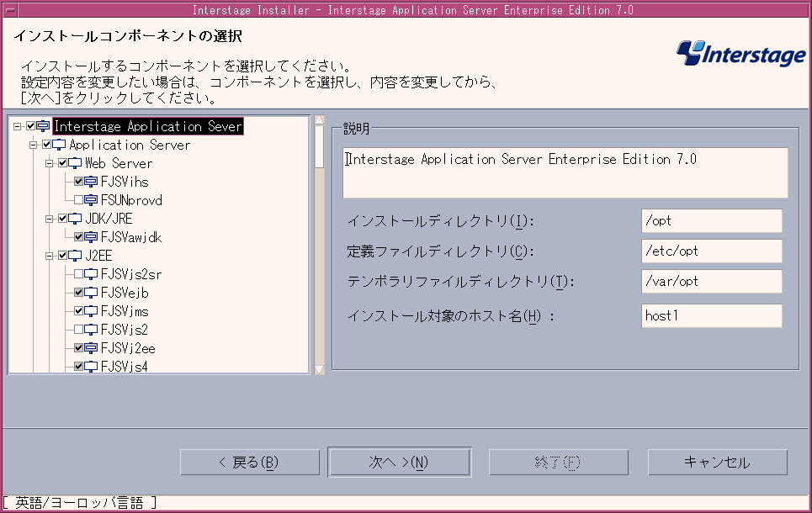812x513 pixels.
Task: Click the Application Server node icon
Action: pos(59,145)
